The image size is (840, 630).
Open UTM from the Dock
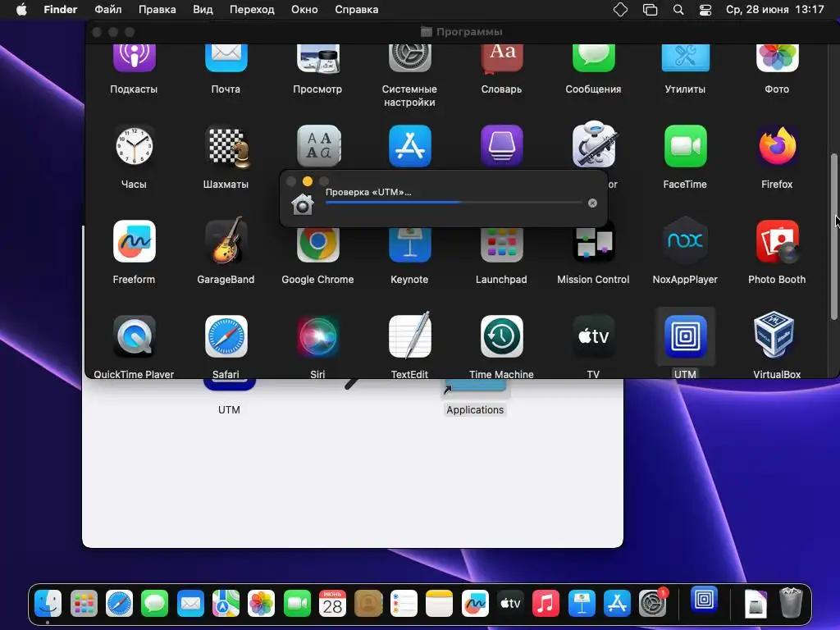[x=704, y=600]
